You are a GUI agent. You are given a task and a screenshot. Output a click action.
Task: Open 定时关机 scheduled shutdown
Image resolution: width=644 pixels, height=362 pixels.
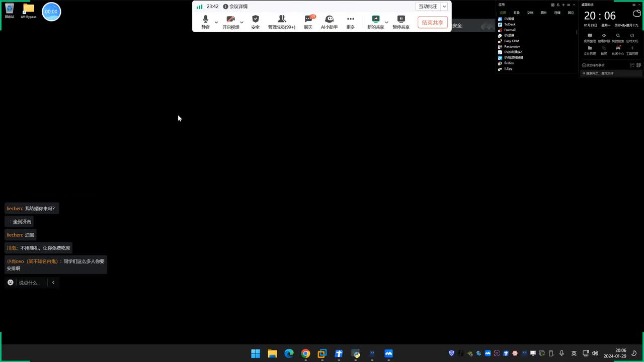click(x=632, y=38)
